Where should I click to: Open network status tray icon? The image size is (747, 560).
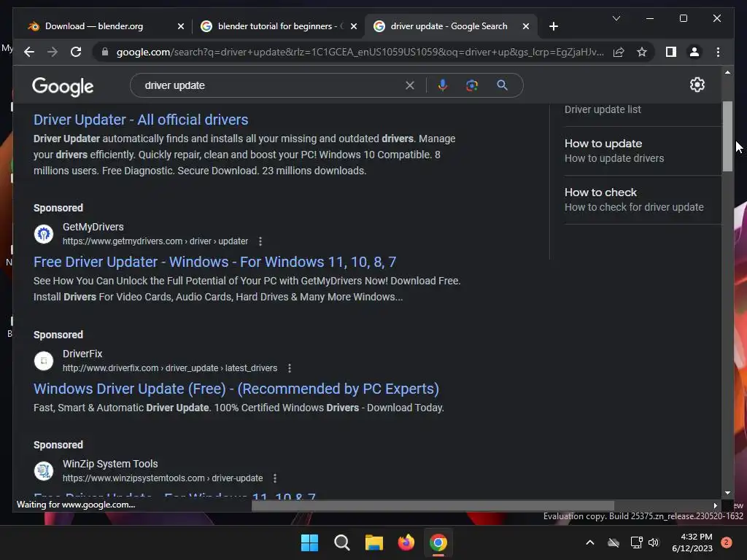(x=636, y=542)
